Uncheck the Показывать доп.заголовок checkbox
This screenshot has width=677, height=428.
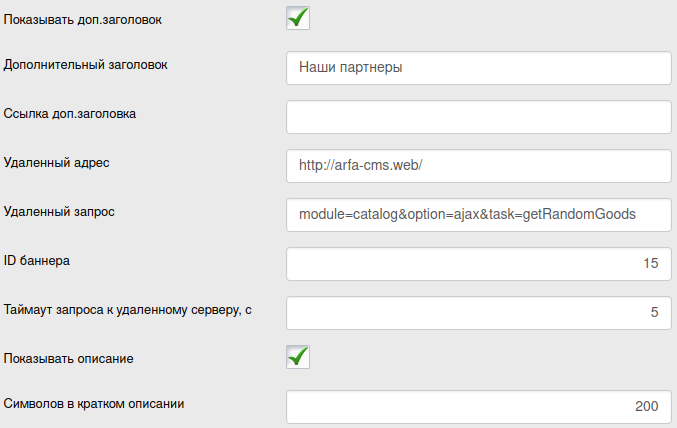(298, 17)
